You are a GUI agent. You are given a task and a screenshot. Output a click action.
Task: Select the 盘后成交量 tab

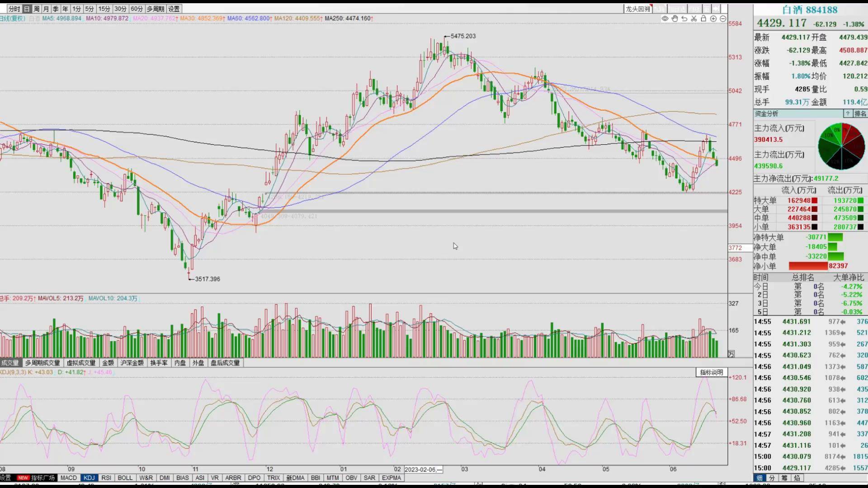click(225, 363)
